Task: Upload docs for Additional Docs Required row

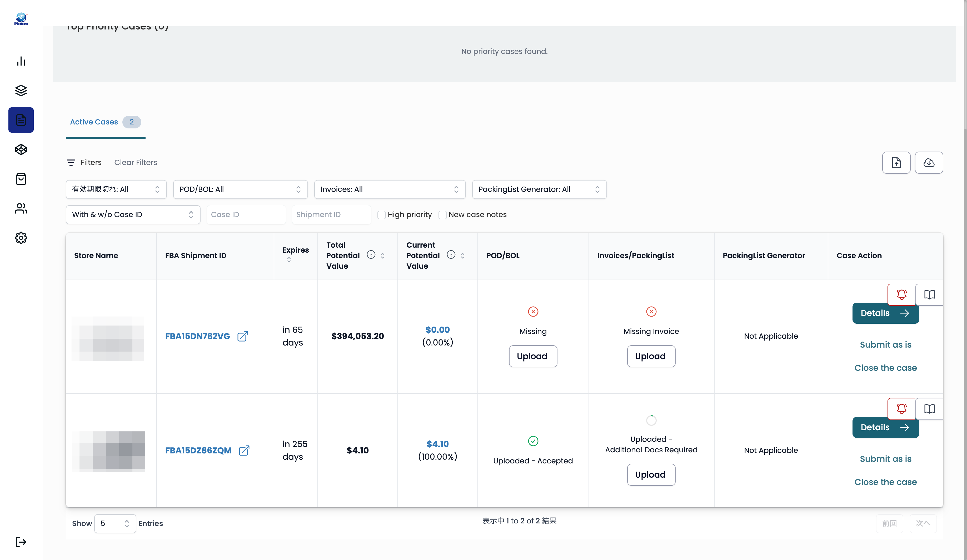Action: (651, 475)
